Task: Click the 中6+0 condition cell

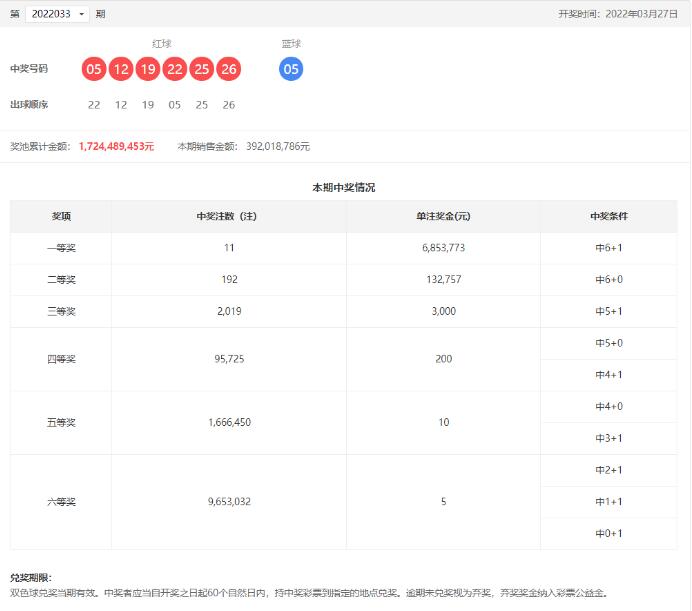Action: coord(609,280)
